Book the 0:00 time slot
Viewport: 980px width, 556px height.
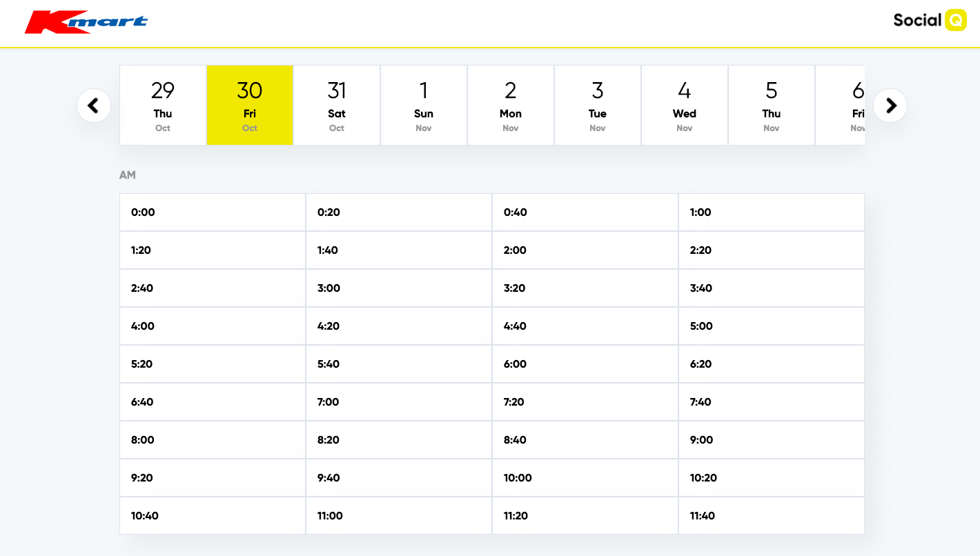pyautogui.click(x=213, y=212)
